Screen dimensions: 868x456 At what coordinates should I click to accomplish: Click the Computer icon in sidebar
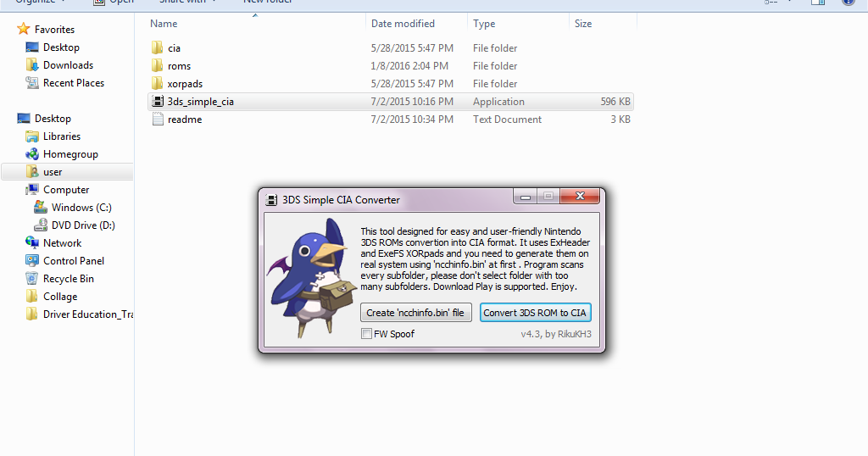click(32, 189)
